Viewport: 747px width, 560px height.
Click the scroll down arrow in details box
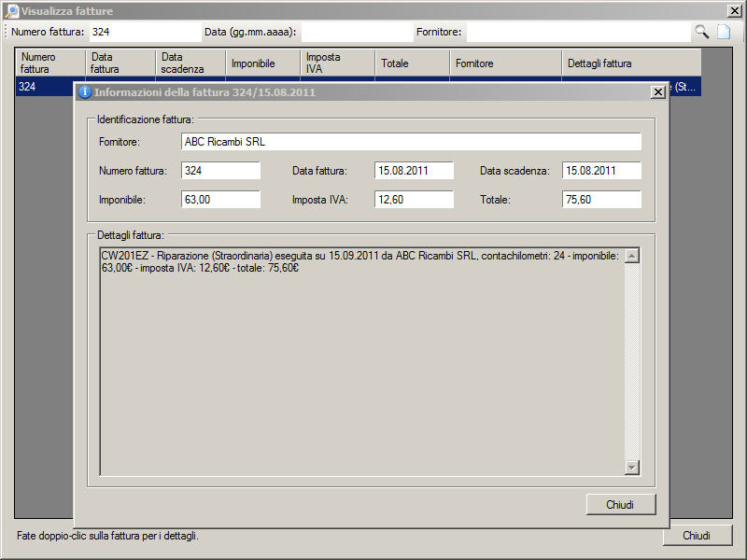632,468
